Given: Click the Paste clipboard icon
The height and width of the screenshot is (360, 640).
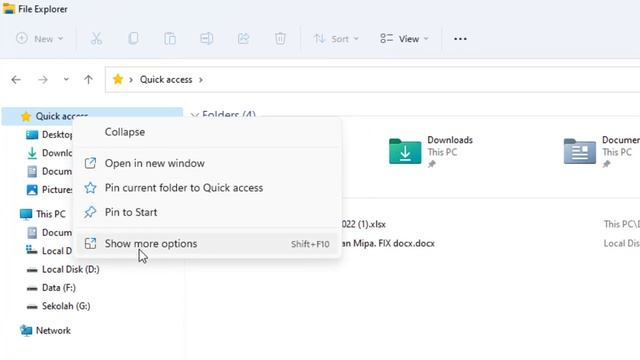Looking at the screenshot, I should pos(170,39).
